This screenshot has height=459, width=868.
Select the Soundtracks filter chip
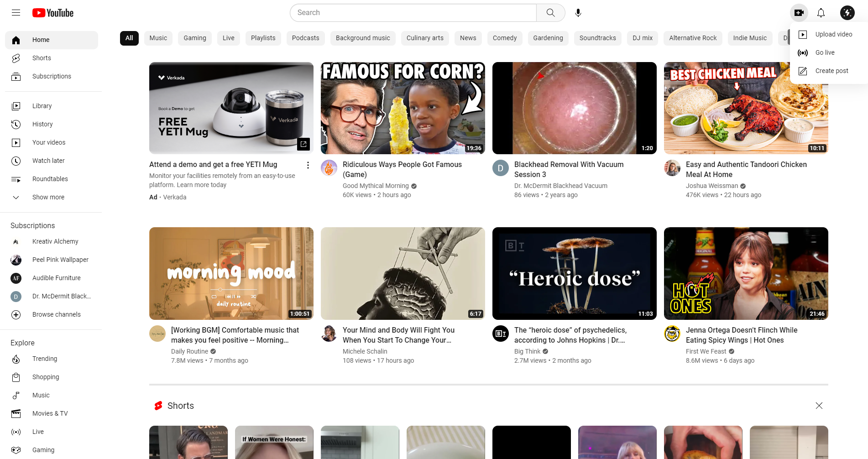pos(598,38)
